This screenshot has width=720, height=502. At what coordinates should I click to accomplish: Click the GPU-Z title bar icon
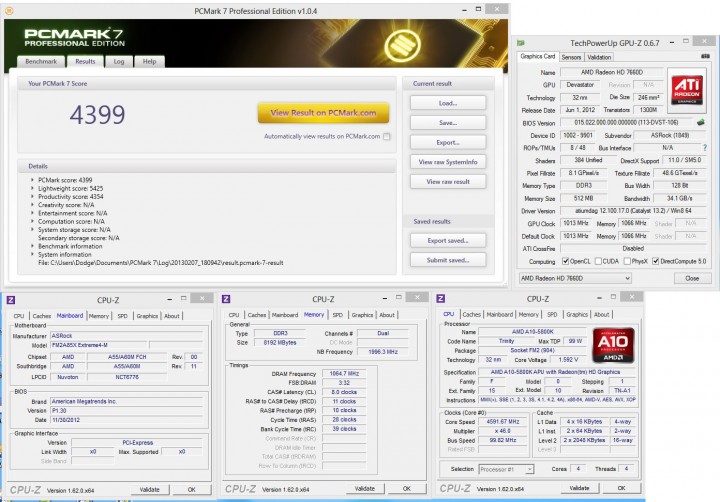point(521,43)
